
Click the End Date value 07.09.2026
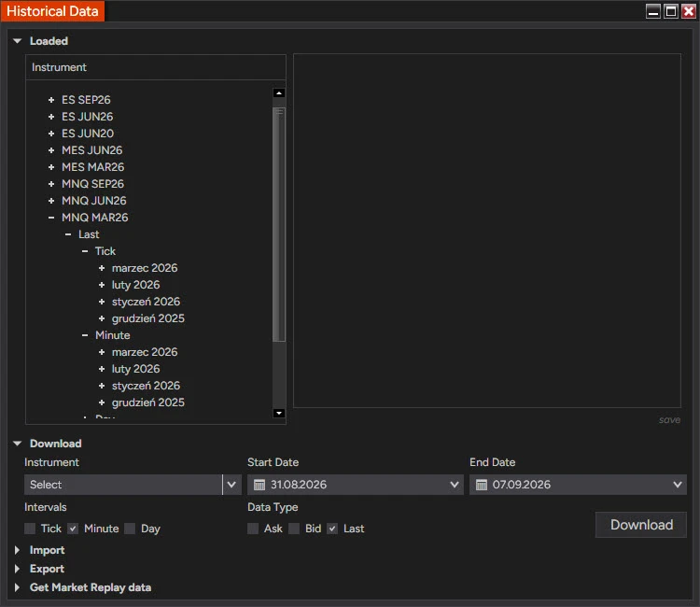tap(522, 485)
